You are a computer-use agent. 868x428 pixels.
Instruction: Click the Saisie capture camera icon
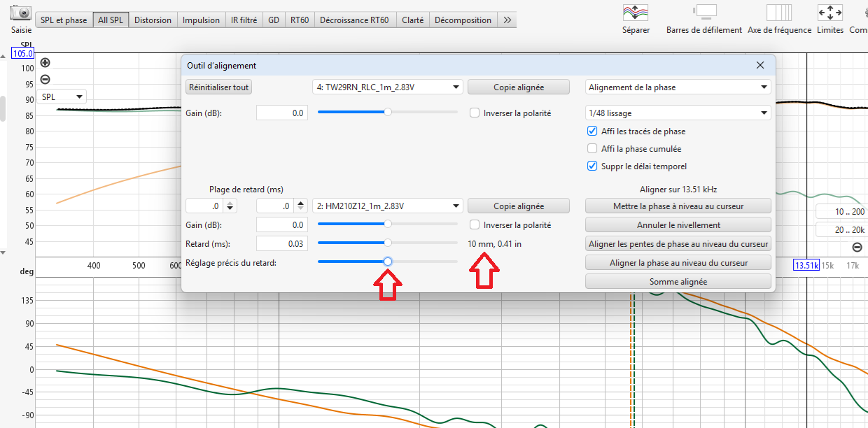coord(22,13)
